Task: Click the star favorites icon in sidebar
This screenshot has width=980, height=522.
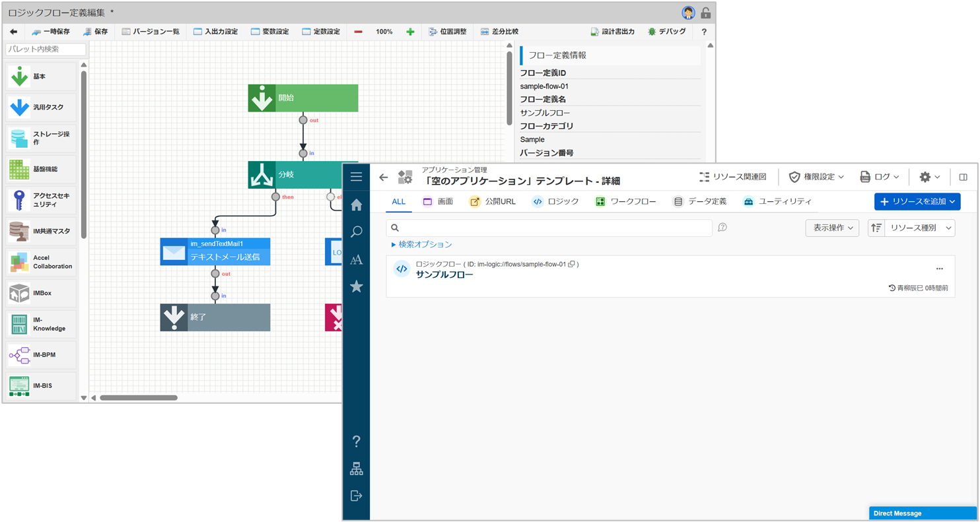Action: click(357, 286)
